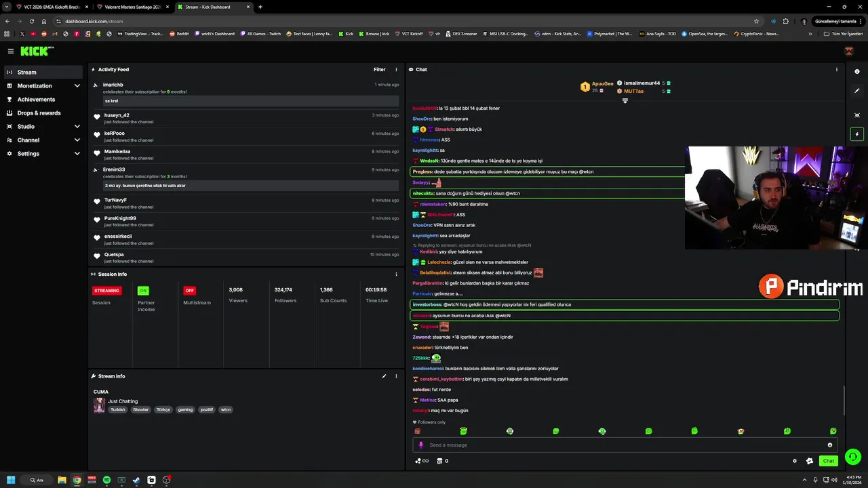Click huseyn_42 follower entry
Screen dimensions: 868x488
click(x=246, y=118)
